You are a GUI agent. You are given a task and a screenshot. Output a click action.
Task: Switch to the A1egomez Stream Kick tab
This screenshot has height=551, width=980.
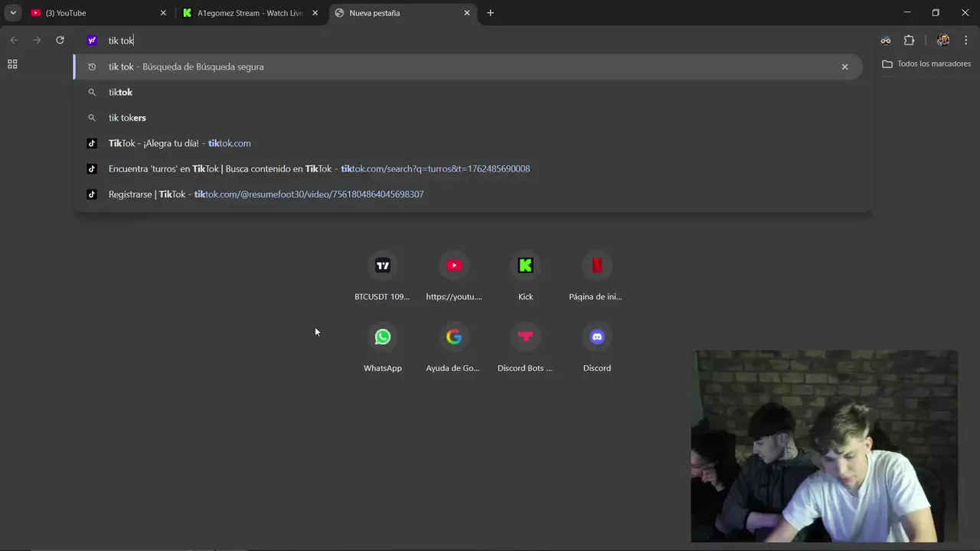coord(251,13)
